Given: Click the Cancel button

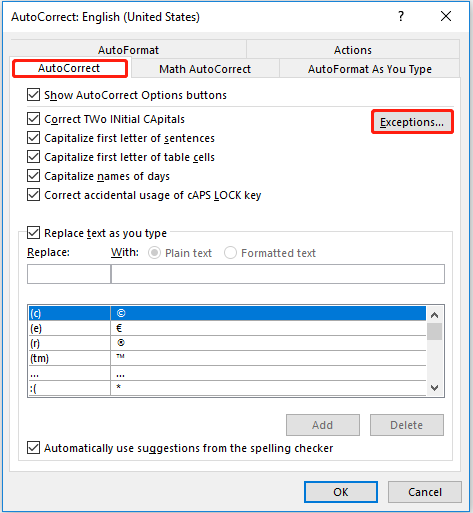Looking at the screenshot, I should point(425,492).
